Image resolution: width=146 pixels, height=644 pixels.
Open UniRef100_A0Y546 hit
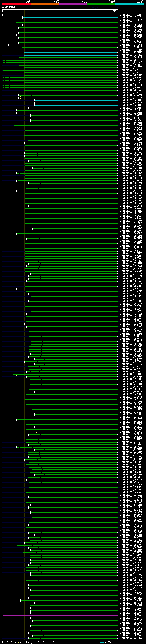[131, 128]
